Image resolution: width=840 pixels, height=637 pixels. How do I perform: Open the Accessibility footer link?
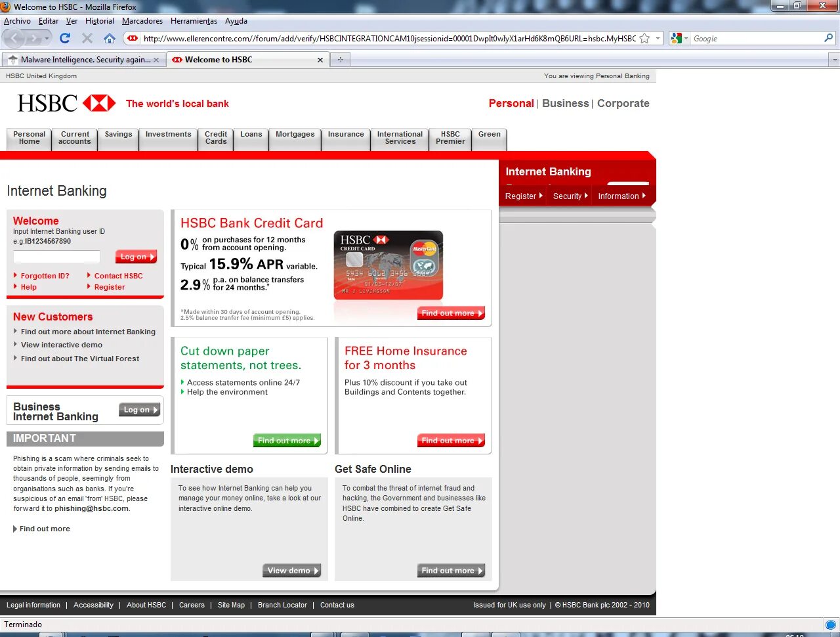93,605
